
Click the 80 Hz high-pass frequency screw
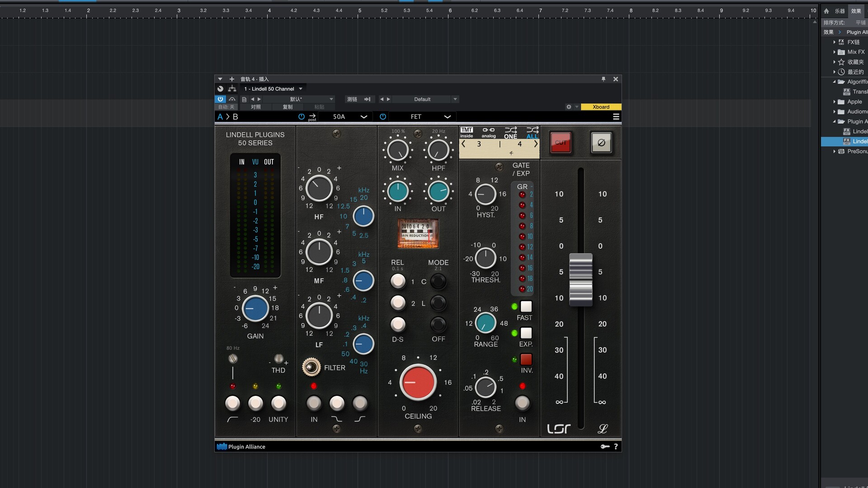[233, 359]
